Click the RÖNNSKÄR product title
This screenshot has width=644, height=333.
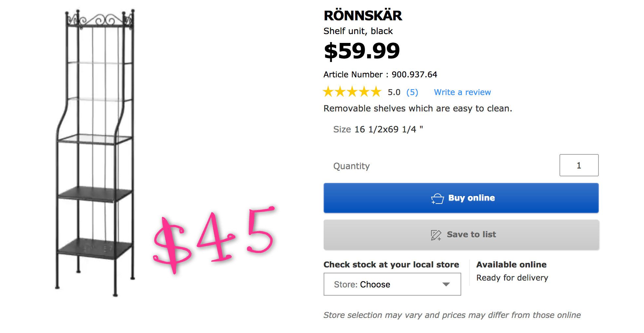click(x=363, y=16)
